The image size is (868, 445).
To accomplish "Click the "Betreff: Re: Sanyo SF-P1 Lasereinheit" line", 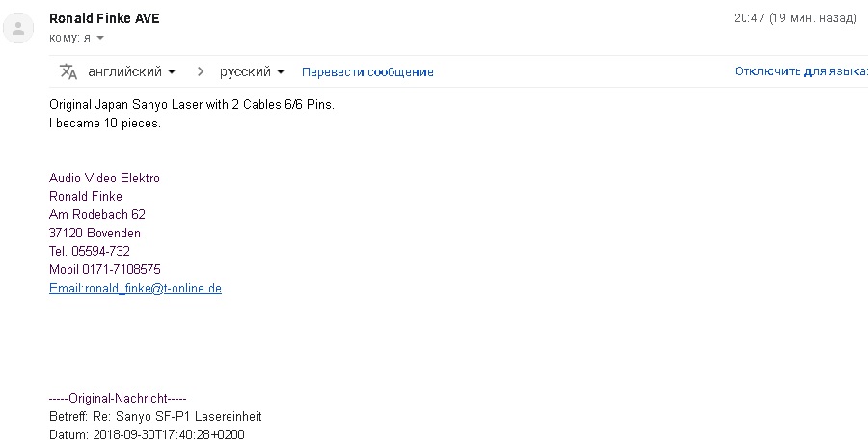I will tap(155, 416).
